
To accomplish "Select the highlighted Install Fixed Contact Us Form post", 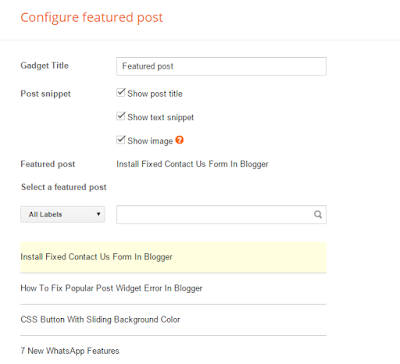I will pyautogui.click(x=173, y=257).
